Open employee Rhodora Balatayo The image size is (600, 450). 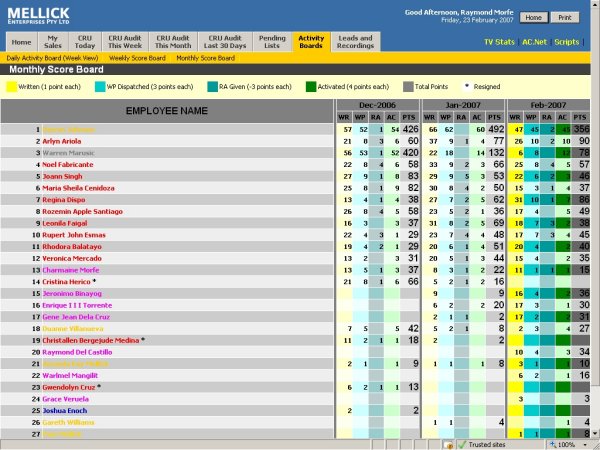point(72,247)
